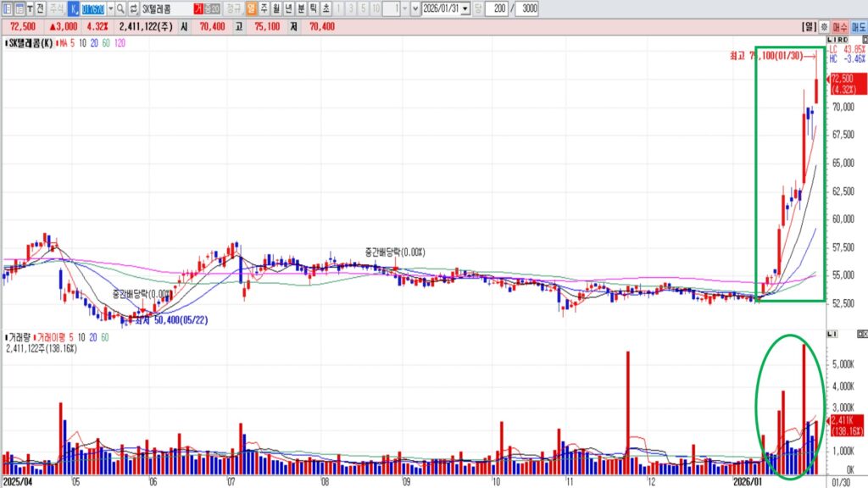Click the blue K market icon
This screenshot has height=488, width=868.
pos(74,8)
